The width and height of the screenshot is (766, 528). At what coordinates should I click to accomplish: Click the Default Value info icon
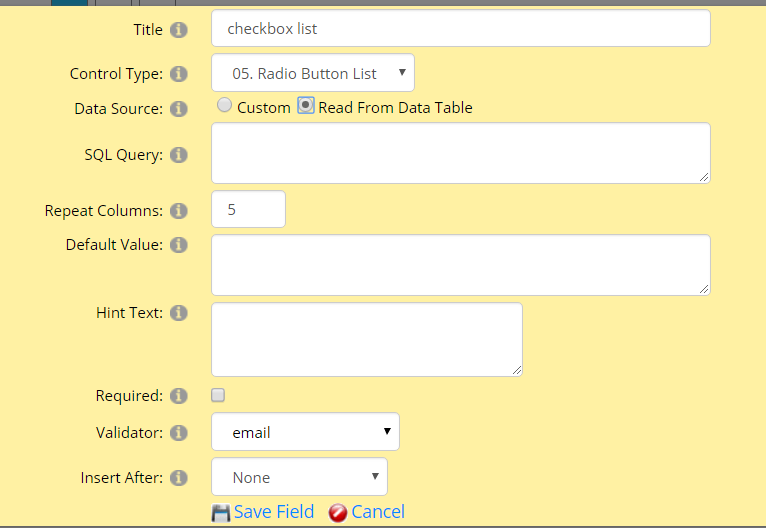coord(179,245)
